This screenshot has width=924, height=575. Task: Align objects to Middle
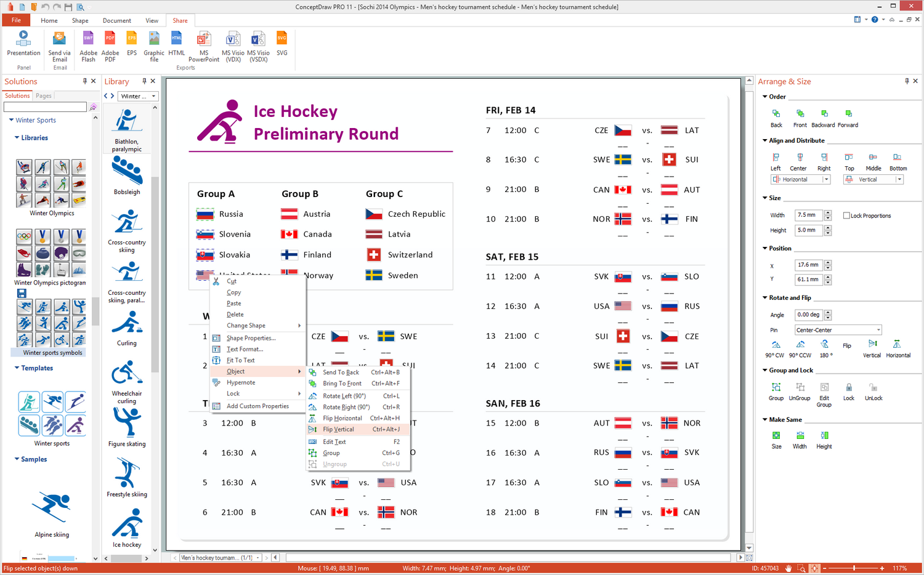click(873, 161)
